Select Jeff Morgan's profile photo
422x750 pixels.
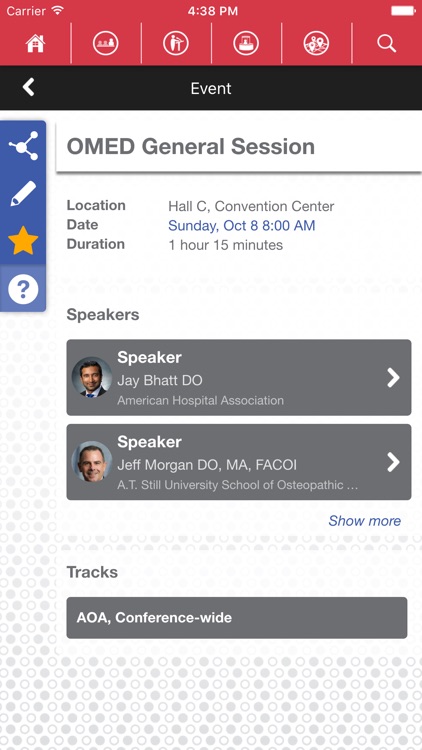click(x=92, y=462)
